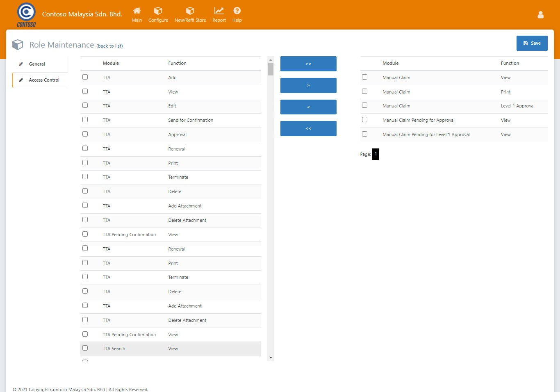Go to page 1 of assigned functions
560x392 pixels.
pos(376,154)
